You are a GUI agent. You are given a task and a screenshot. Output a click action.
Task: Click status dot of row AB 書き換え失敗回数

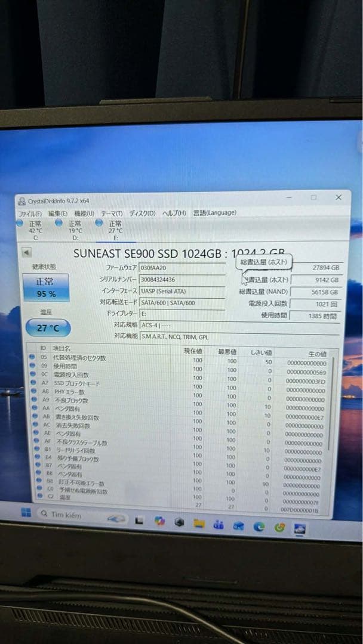pos(35,417)
